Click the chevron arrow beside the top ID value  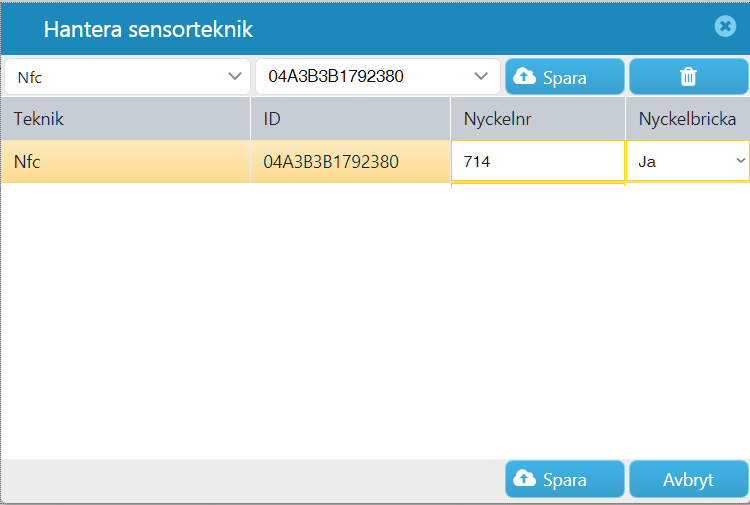(481, 76)
